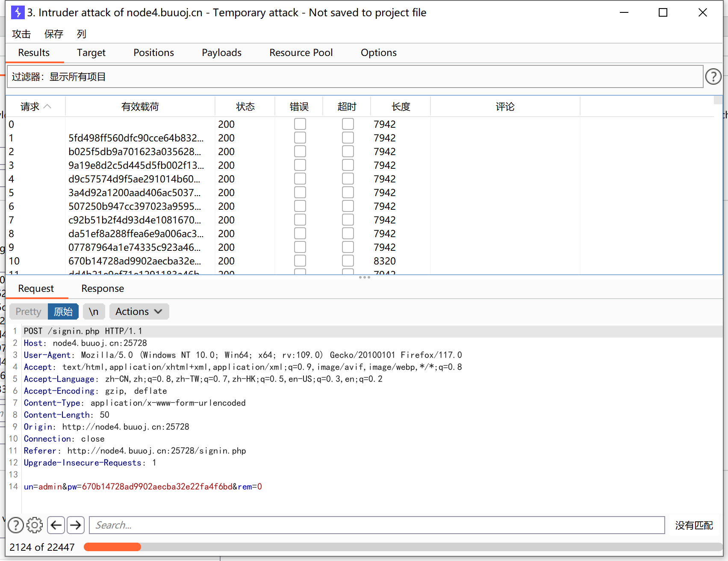Click the POST /signin.php request line
This screenshot has height=561, width=728.
83,331
